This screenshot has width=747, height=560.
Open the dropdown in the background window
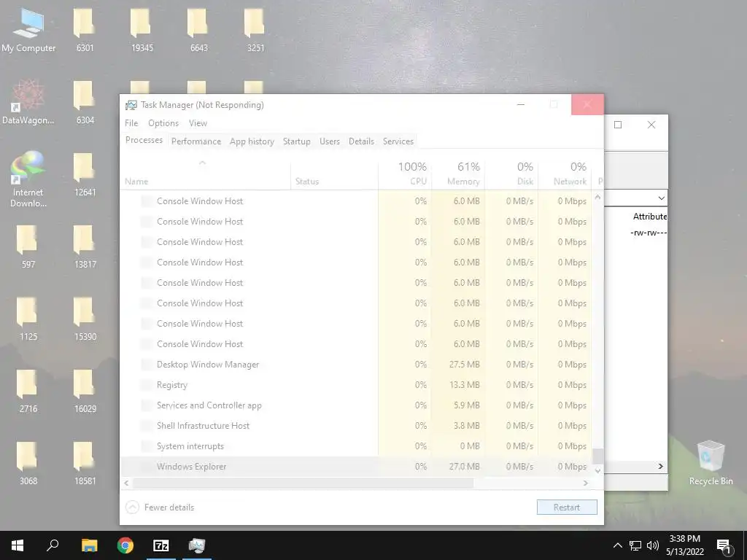[661, 198]
